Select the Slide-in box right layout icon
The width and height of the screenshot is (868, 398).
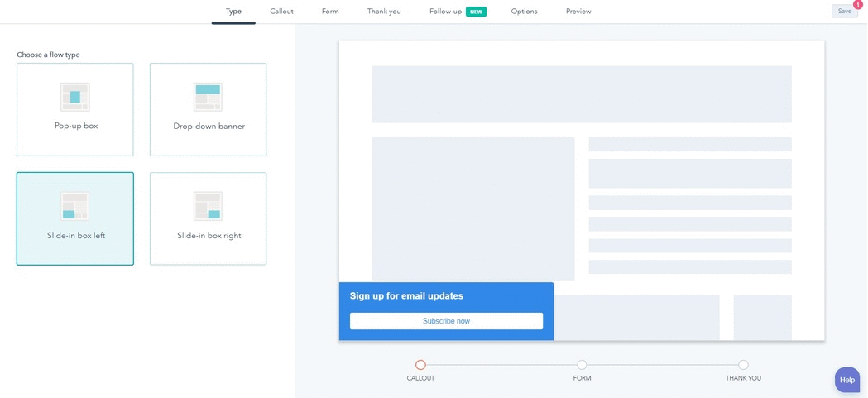coord(208,206)
